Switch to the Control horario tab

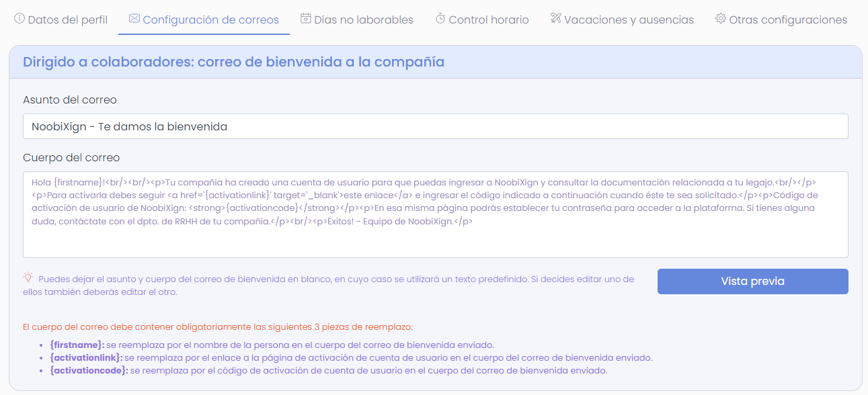[x=489, y=19]
